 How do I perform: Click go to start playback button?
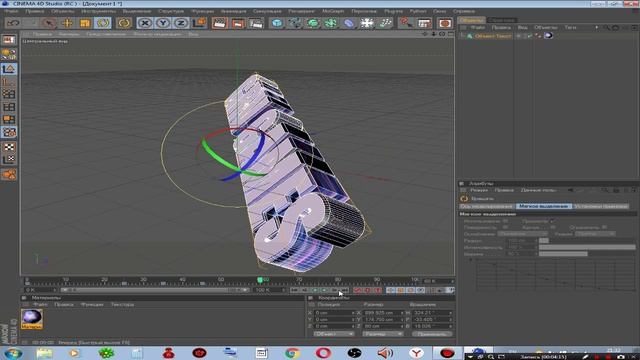point(294,290)
